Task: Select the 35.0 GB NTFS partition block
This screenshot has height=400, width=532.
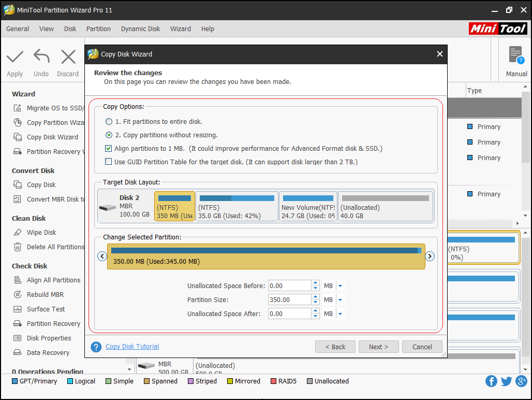Action: click(x=237, y=206)
